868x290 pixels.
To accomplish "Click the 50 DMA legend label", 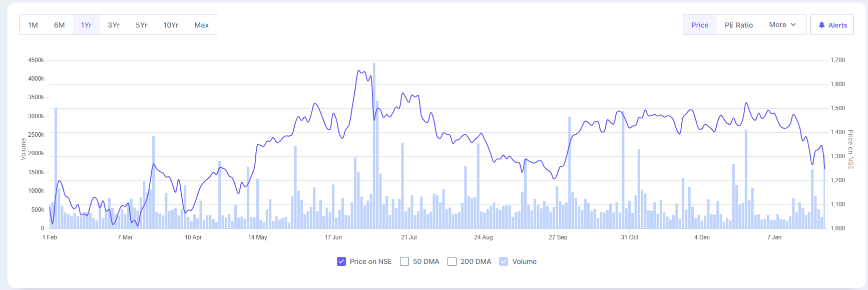I will click(x=426, y=261).
